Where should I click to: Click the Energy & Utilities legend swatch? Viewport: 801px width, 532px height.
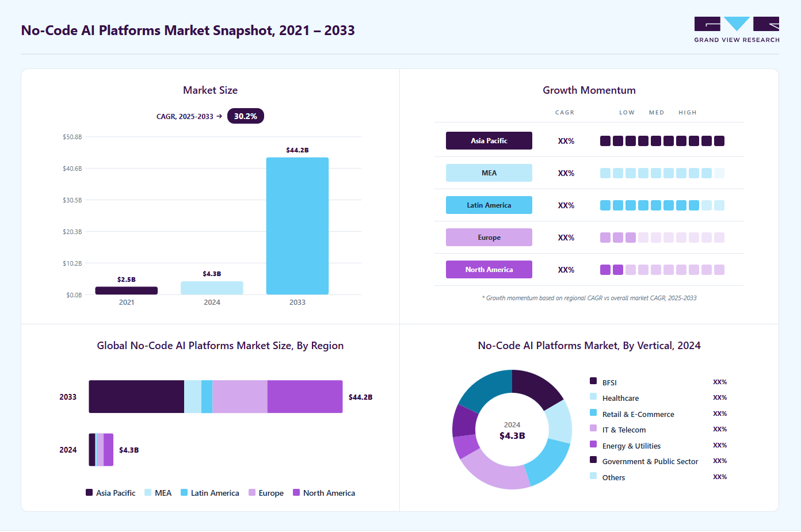[593, 444]
